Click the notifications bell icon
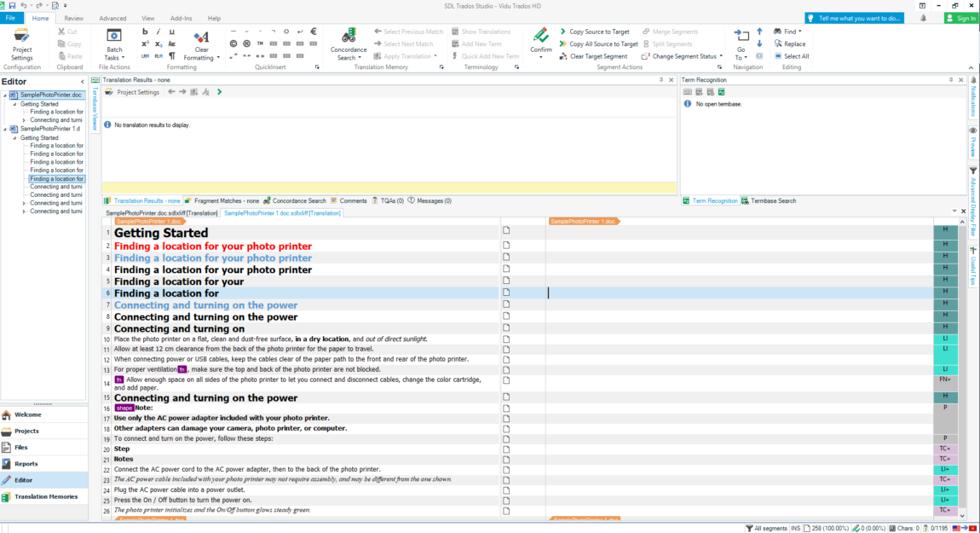The width and height of the screenshot is (980, 533). [923, 18]
